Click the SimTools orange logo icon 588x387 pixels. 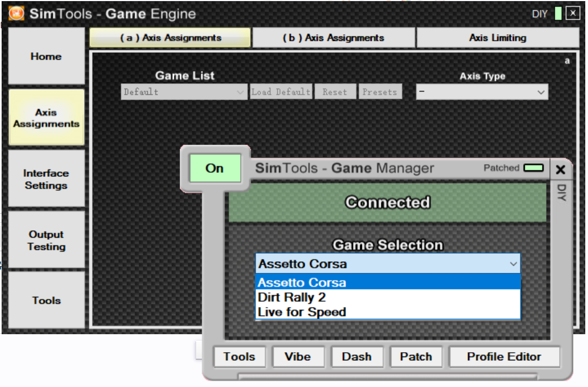(x=16, y=14)
